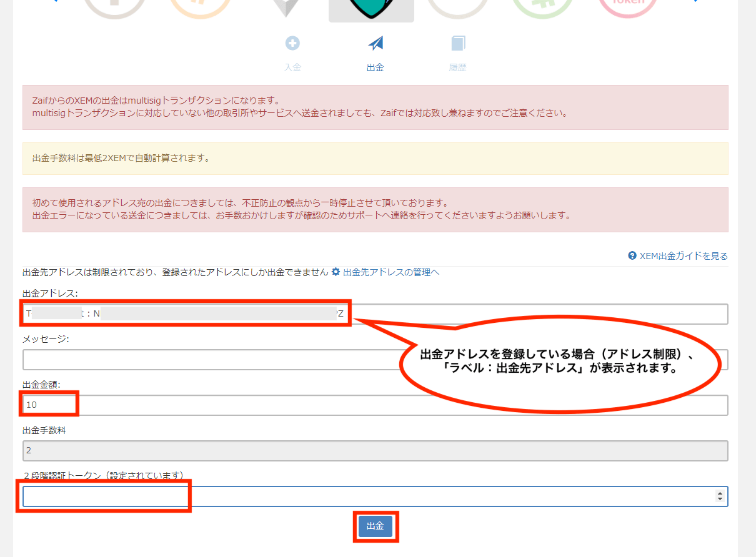The image size is (756, 557).
Task: Open the 履歴 history tab icon
Action: pos(458,44)
